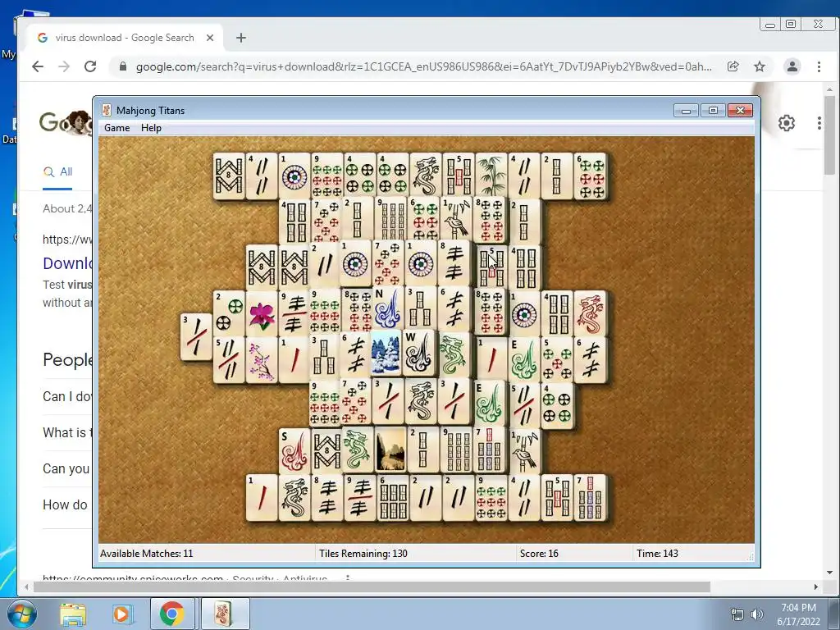840x630 pixels.
Task: Switch to the virus download search tab
Action: coord(125,38)
